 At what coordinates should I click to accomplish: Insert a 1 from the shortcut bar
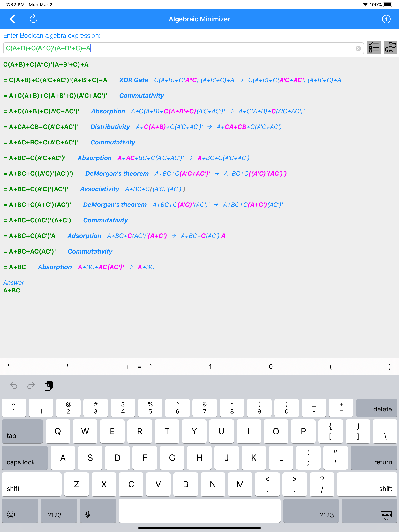(x=210, y=366)
